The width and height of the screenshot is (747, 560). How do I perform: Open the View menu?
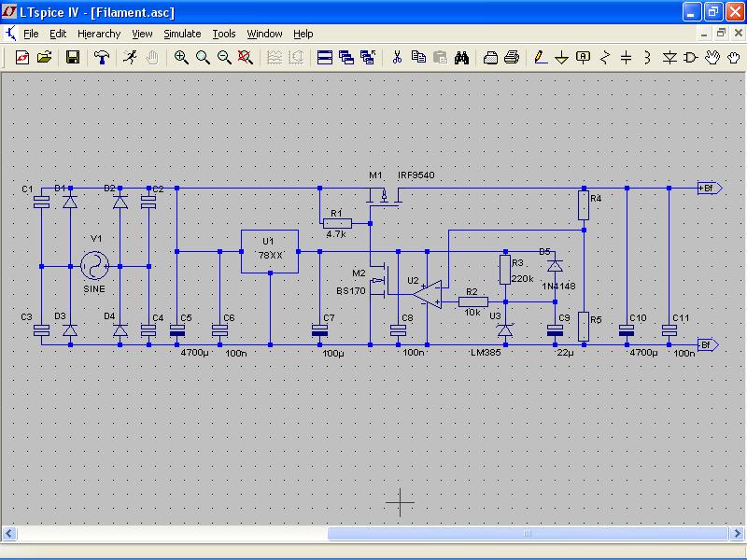click(x=142, y=34)
